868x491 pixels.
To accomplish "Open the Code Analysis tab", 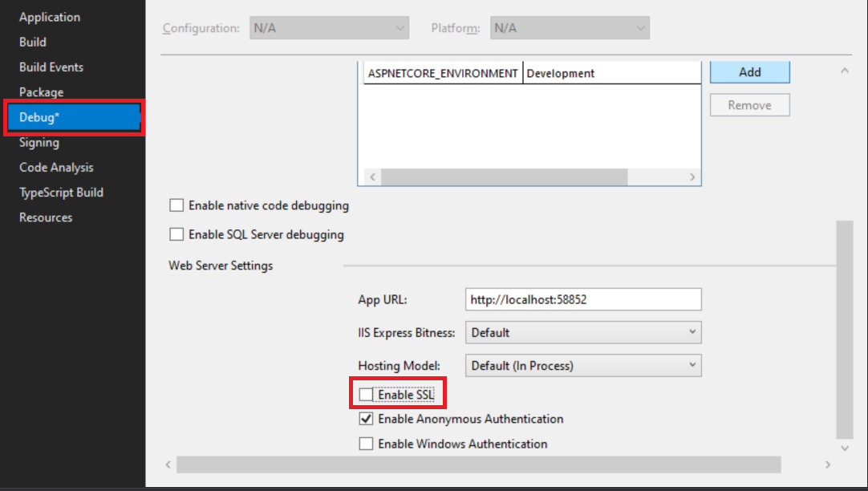I will pyautogui.click(x=56, y=168).
